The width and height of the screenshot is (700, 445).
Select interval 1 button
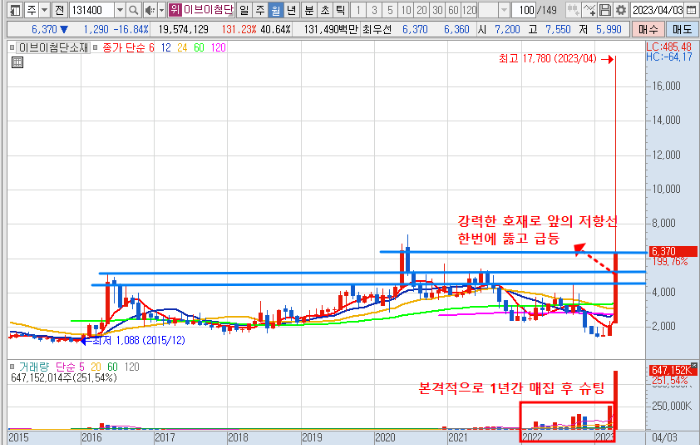click(358, 10)
